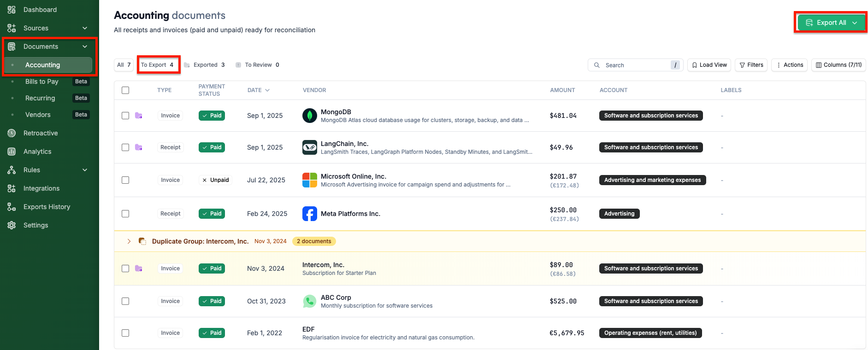Open Retroactive via its clock icon
The width and height of the screenshot is (868, 350).
(x=12, y=133)
